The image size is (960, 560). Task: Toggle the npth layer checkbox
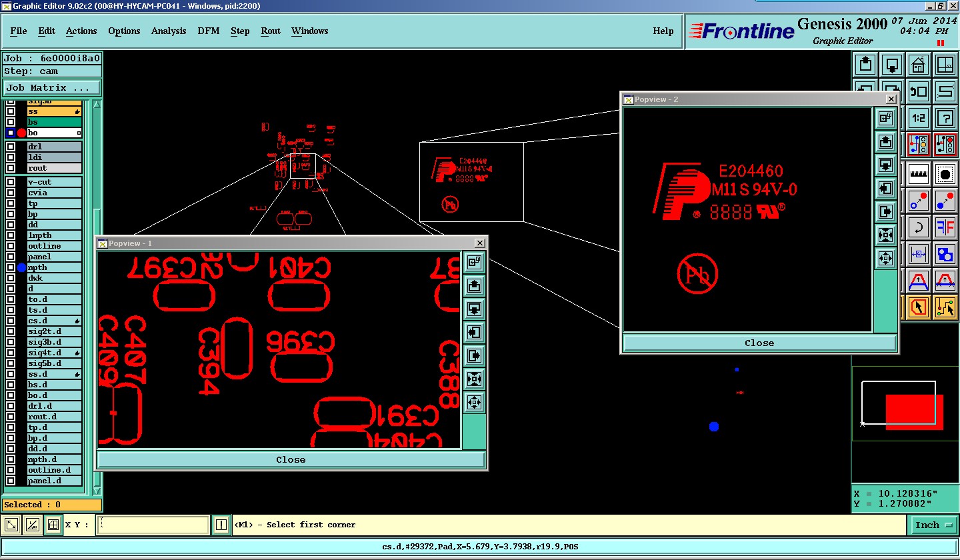coord(10,267)
